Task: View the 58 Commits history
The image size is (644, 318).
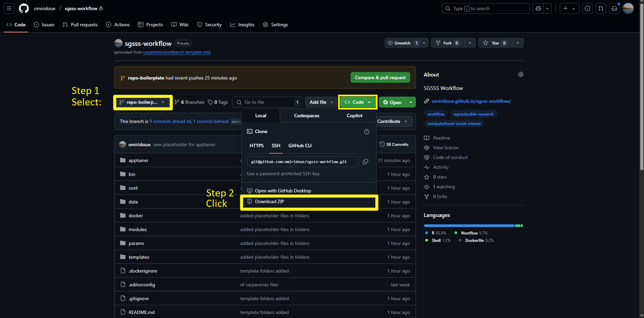Action: pos(394,144)
